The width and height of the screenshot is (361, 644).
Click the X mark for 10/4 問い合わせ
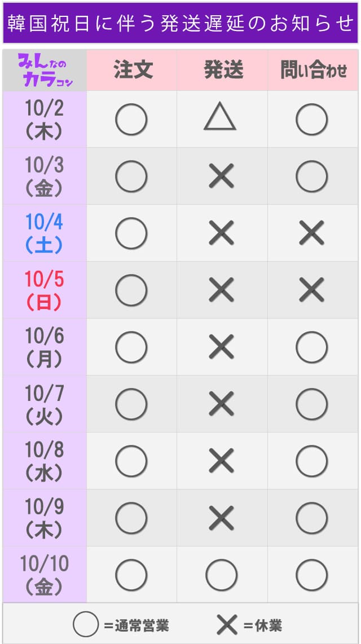(x=312, y=232)
